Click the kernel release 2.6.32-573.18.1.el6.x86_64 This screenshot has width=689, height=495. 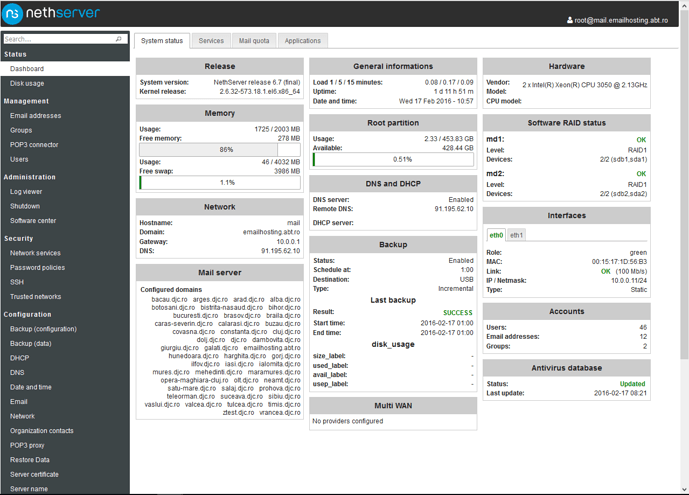pyautogui.click(x=260, y=92)
